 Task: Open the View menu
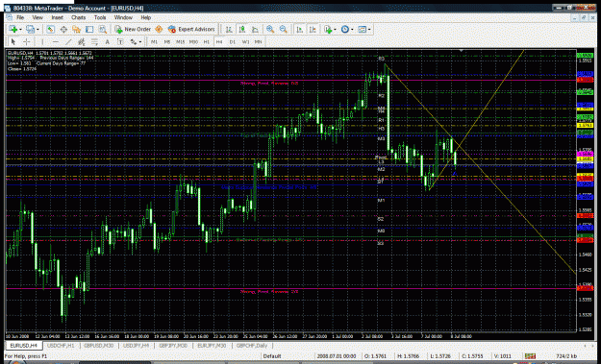(x=38, y=17)
